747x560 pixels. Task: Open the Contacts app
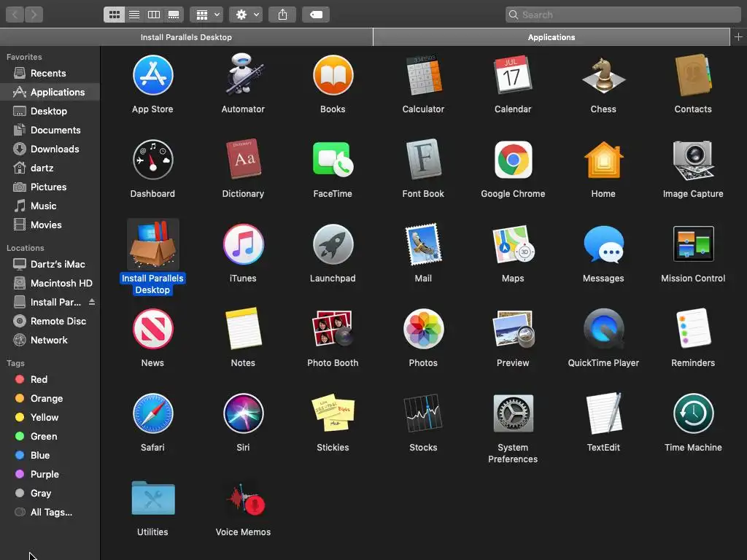pyautogui.click(x=693, y=75)
